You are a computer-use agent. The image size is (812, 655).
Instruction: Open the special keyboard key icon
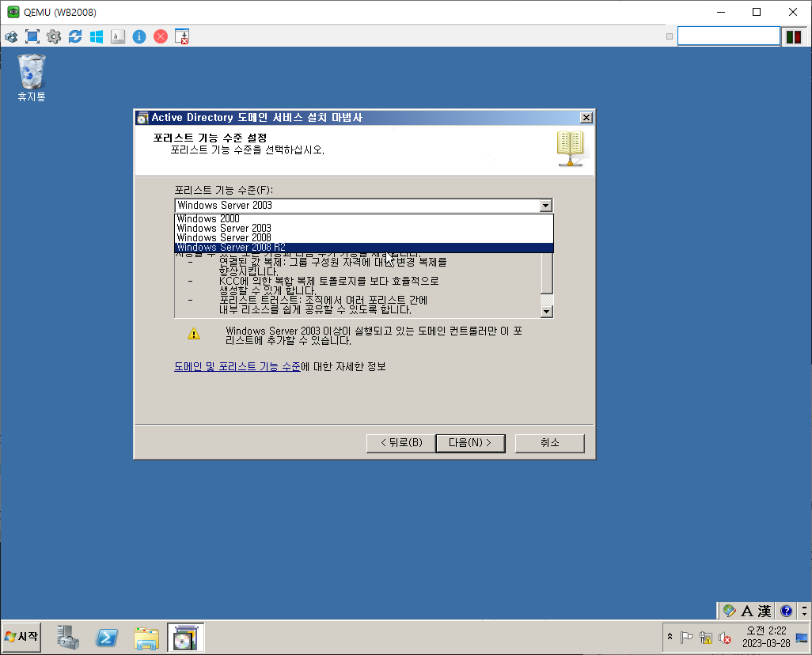coord(118,36)
